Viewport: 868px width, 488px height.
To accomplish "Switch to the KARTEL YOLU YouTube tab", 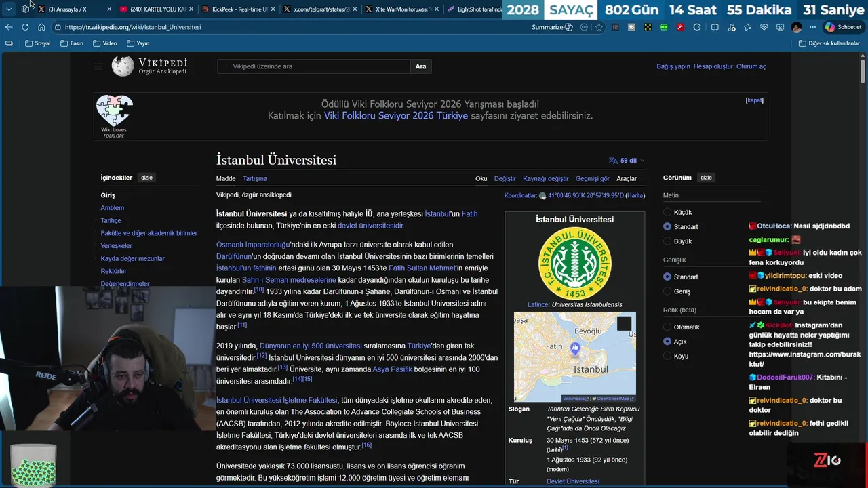I will (156, 9).
